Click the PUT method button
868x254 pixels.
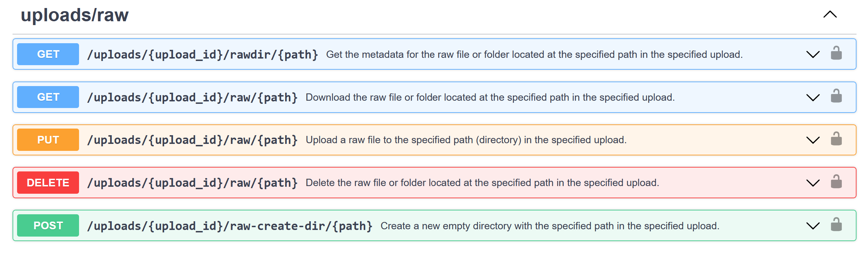pyautogui.click(x=48, y=140)
